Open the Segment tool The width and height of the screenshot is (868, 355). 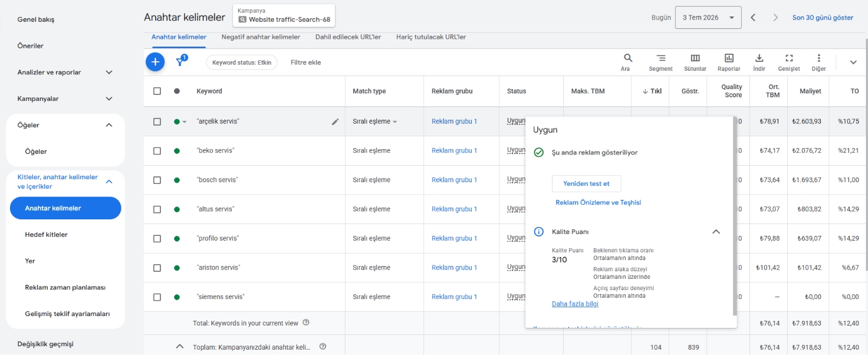(660, 62)
